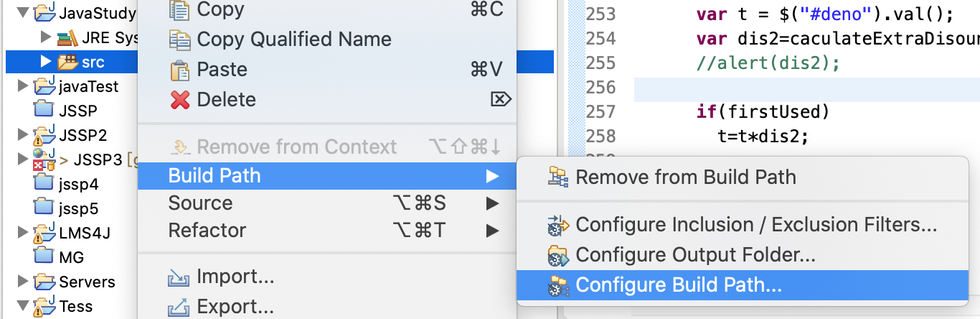The image size is (980, 319).
Task: Click the Configure Output Folder icon
Action: 557,255
